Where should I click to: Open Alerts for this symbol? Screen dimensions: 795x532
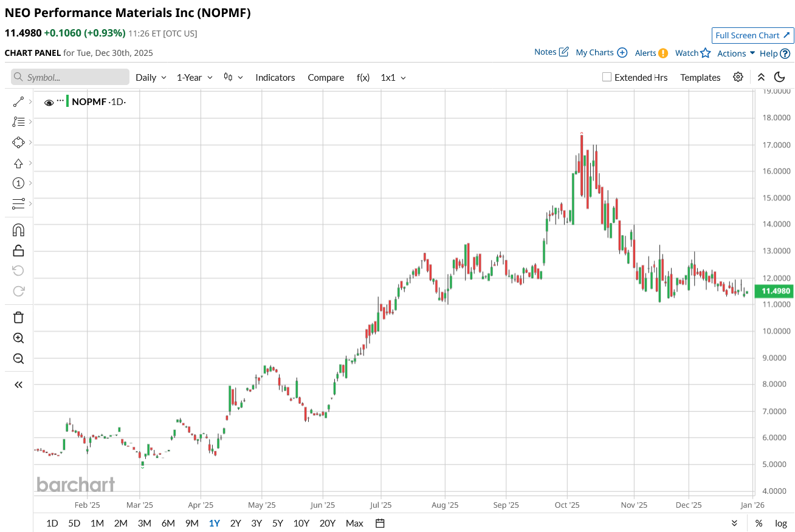(x=652, y=53)
